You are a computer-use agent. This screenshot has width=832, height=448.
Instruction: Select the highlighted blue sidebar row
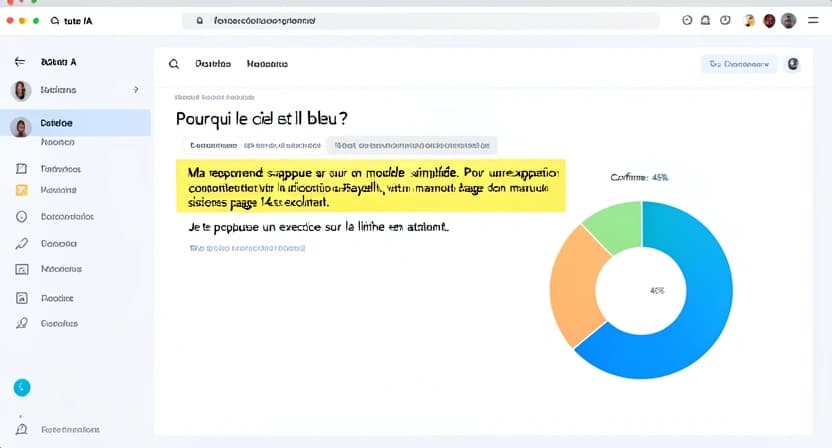coord(75,123)
